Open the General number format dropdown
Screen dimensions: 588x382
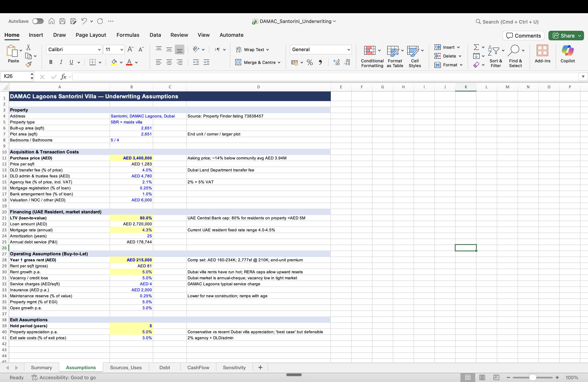[349, 50]
